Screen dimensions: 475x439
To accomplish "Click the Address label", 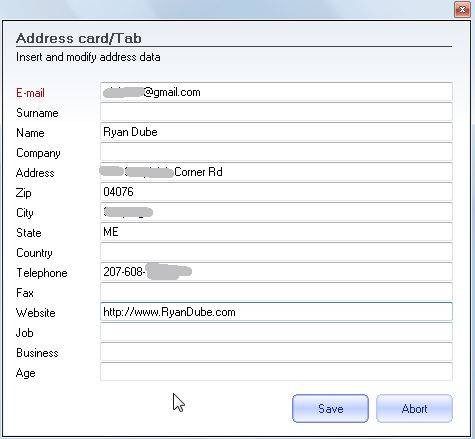I will [35, 173].
